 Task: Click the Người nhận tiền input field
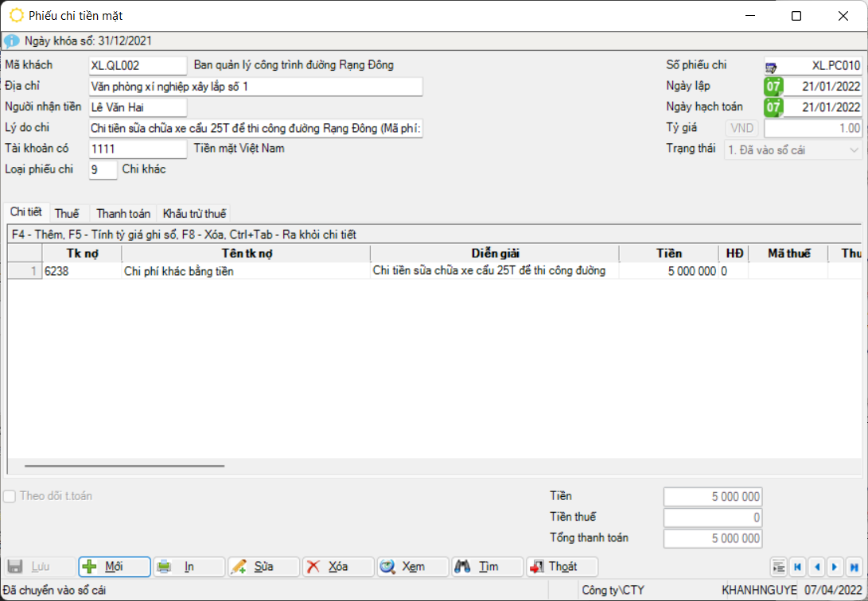(138, 107)
